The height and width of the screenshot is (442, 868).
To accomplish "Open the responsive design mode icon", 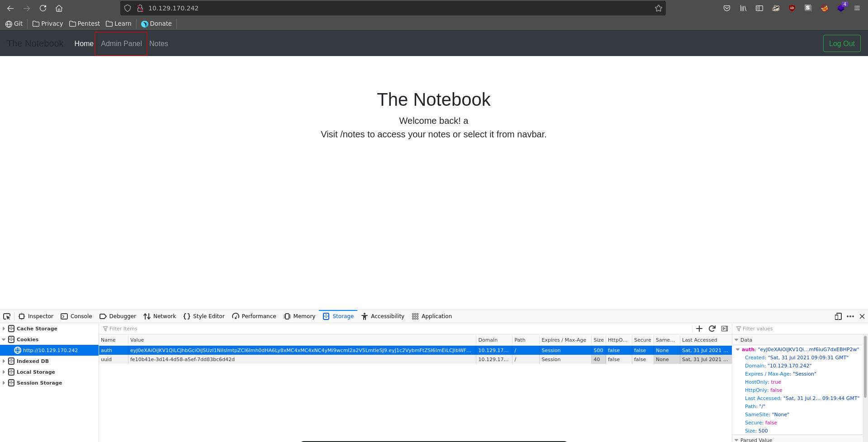I will pyautogui.click(x=838, y=316).
